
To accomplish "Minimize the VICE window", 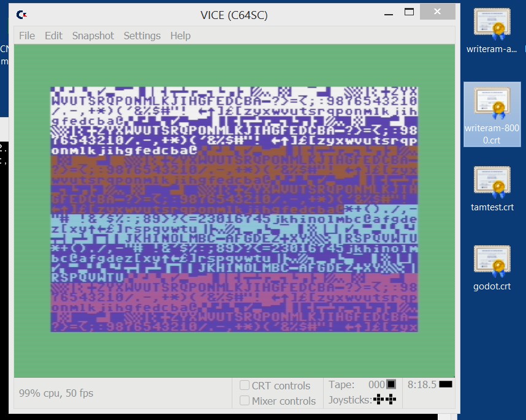I will 389,13.
